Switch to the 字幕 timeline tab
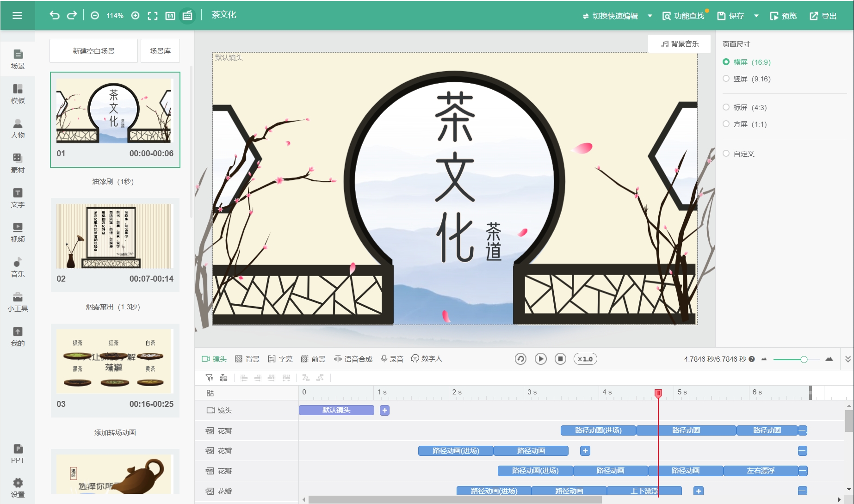The height and width of the screenshot is (504, 854). click(280, 359)
